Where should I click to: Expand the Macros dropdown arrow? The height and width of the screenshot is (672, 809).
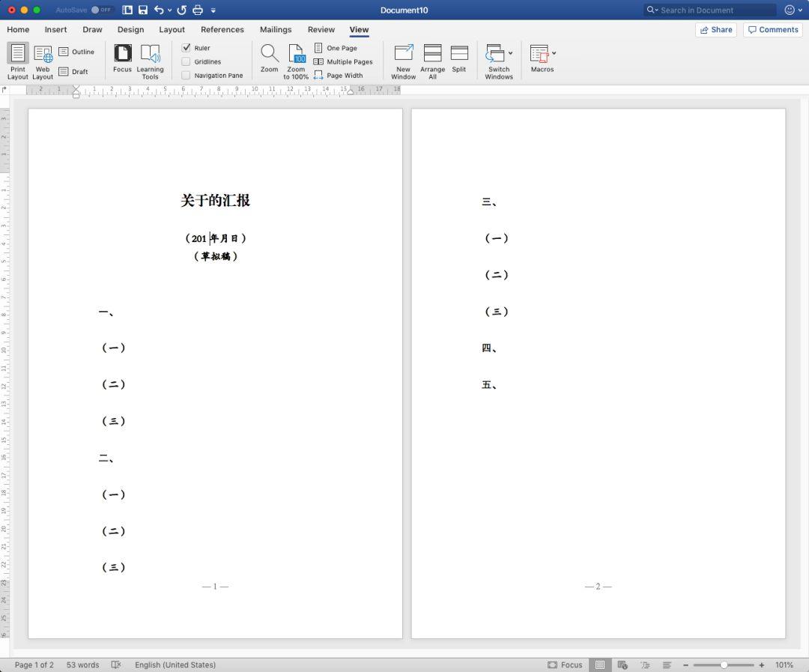[554, 53]
